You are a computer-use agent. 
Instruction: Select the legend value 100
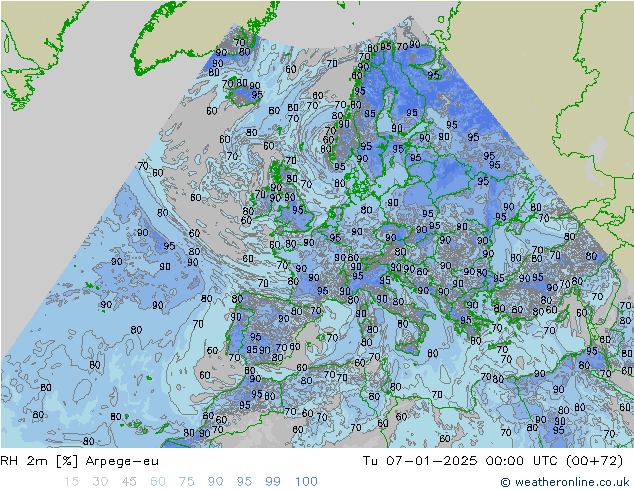click(x=306, y=482)
